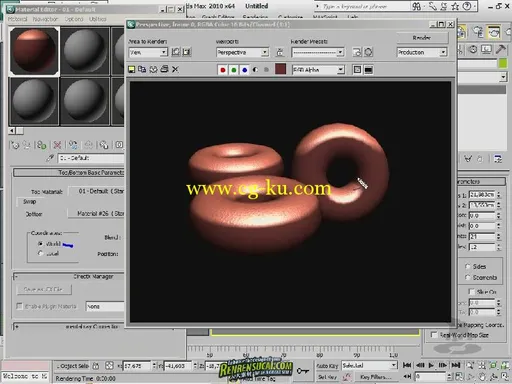Viewport: 512px width, 384px height.
Task: Click the sample slots left scroll arrow
Action: pos(12,131)
